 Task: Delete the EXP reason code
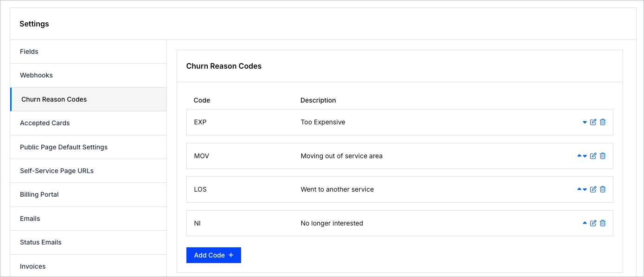[x=603, y=122]
